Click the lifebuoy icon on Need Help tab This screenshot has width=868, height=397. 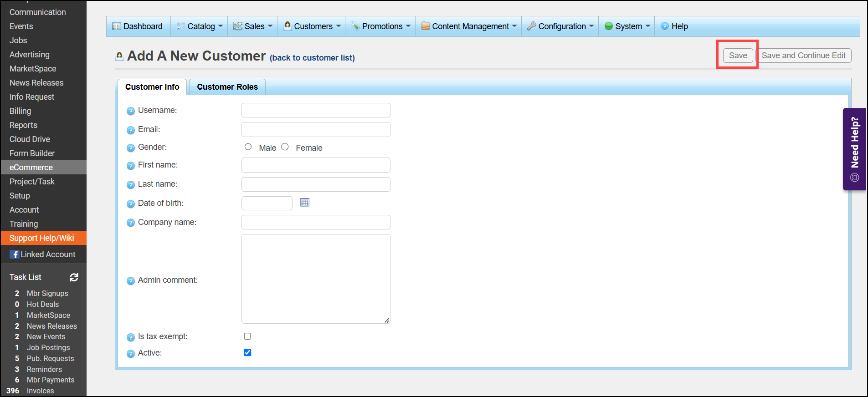tap(855, 178)
